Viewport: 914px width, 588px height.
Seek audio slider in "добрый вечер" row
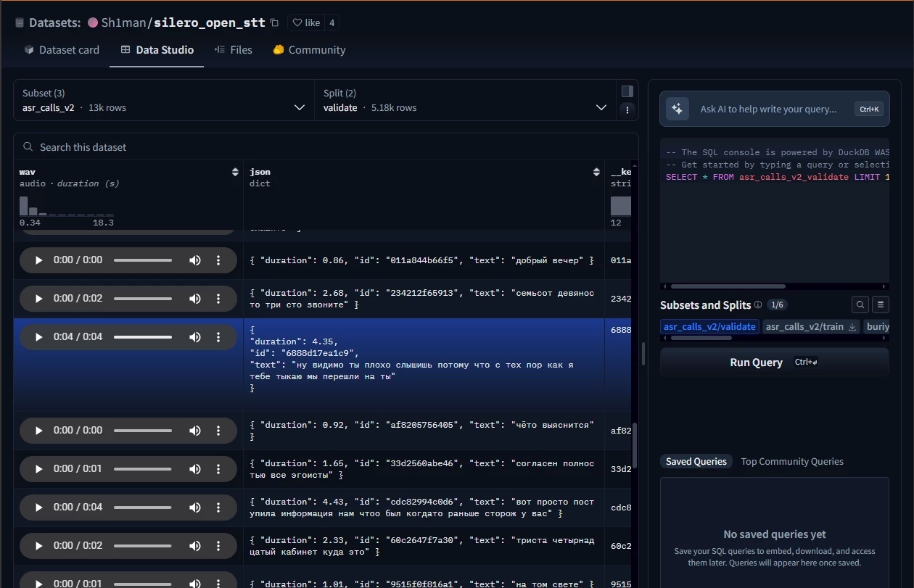143,260
